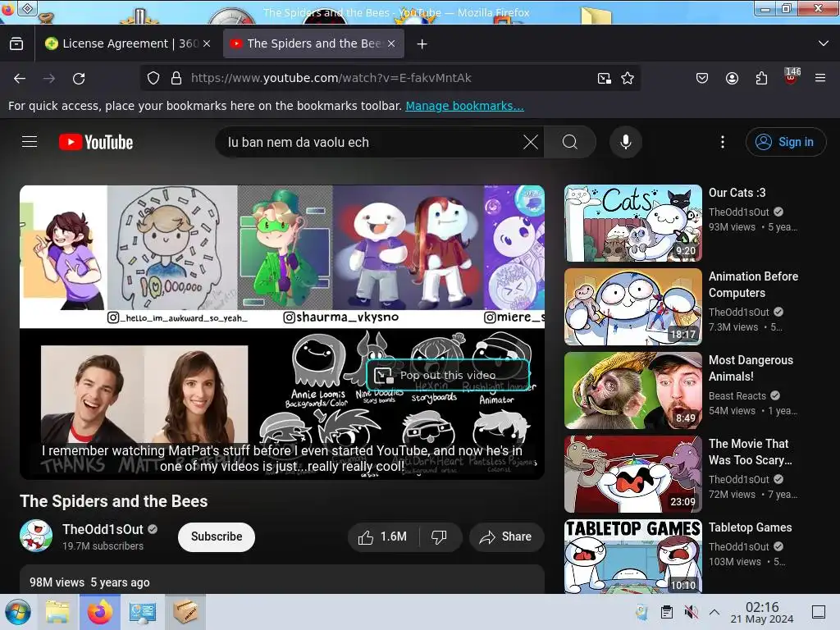Reload the current YouTube page
The height and width of the screenshot is (630, 840).
(x=79, y=78)
